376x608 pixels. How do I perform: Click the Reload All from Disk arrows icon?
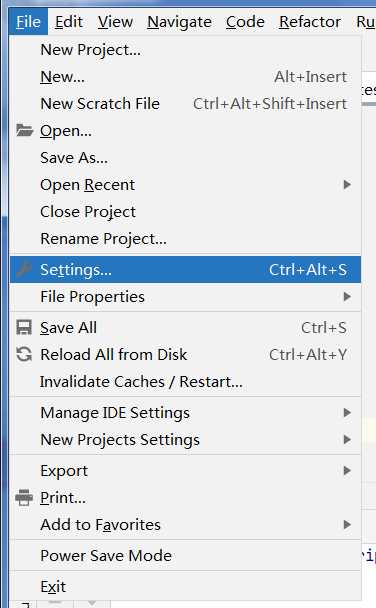pyautogui.click(x=24, y=354)
